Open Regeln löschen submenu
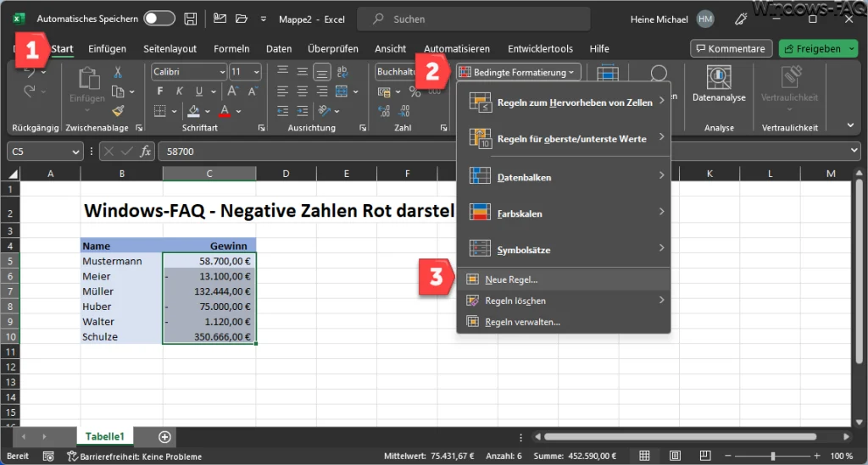This screenshot has height=465, width=868. tap(564, 301)
